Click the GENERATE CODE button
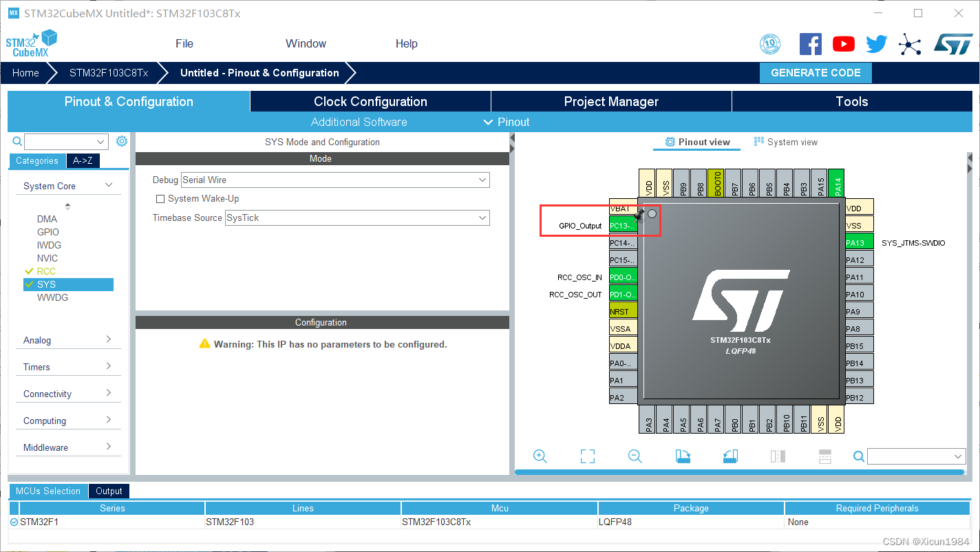This screenshot has width=980, height=552. pos(816,73)
